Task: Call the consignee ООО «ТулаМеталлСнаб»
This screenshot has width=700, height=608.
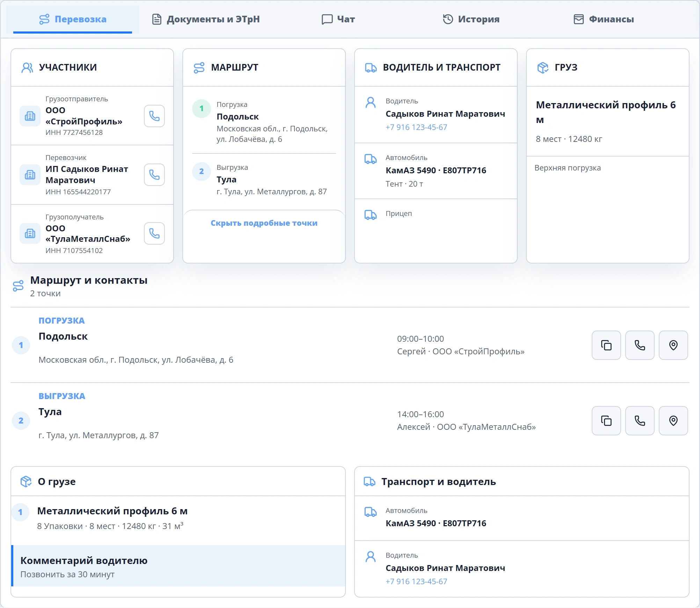Action: [154, 233]
